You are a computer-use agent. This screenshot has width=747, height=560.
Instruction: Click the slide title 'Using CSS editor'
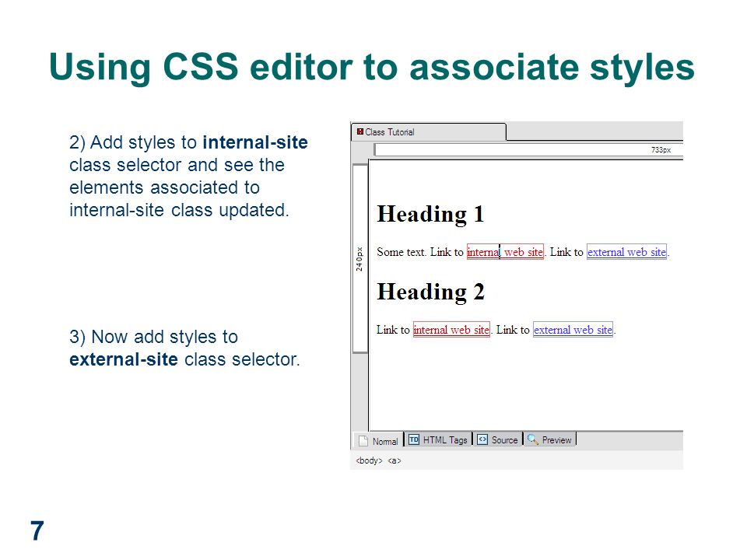200,67
